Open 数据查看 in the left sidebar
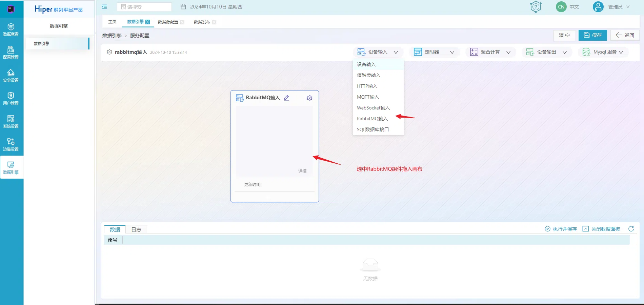Image resolution: width=644 pixels, height=305 pixels. (11, 29)
